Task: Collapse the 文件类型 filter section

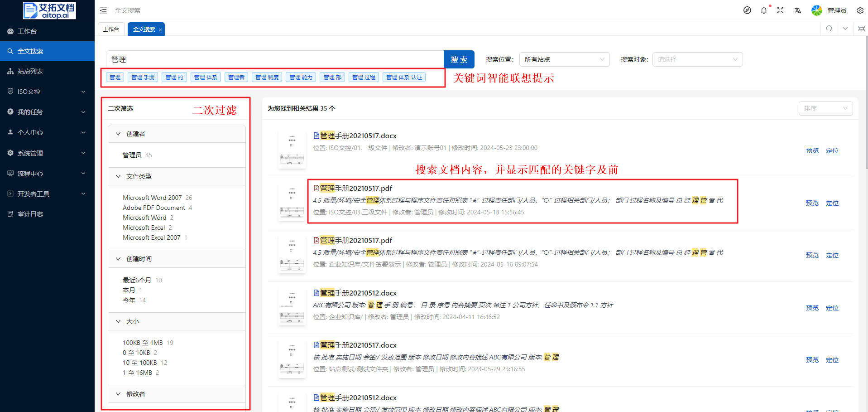Action: tap(118, 176)
